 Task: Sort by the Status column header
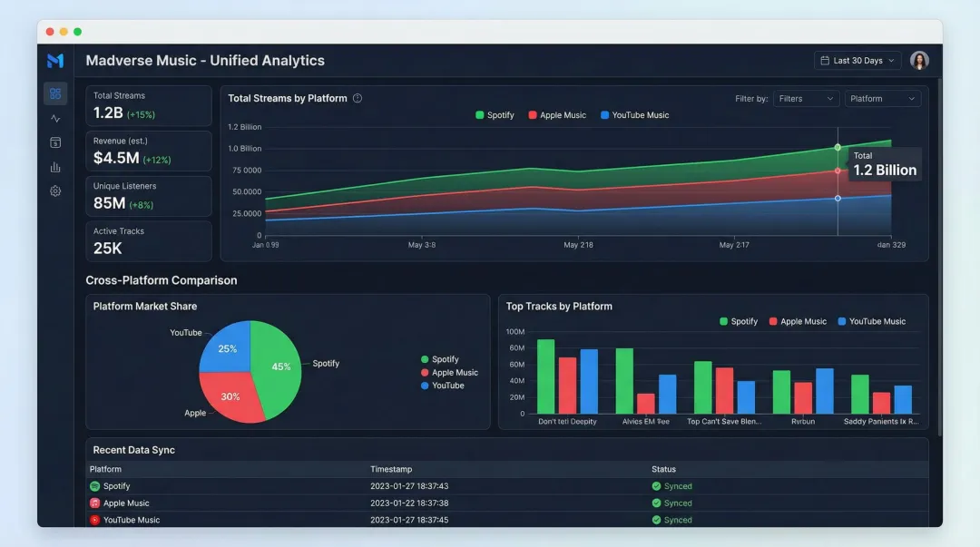[x=663, y=469]
